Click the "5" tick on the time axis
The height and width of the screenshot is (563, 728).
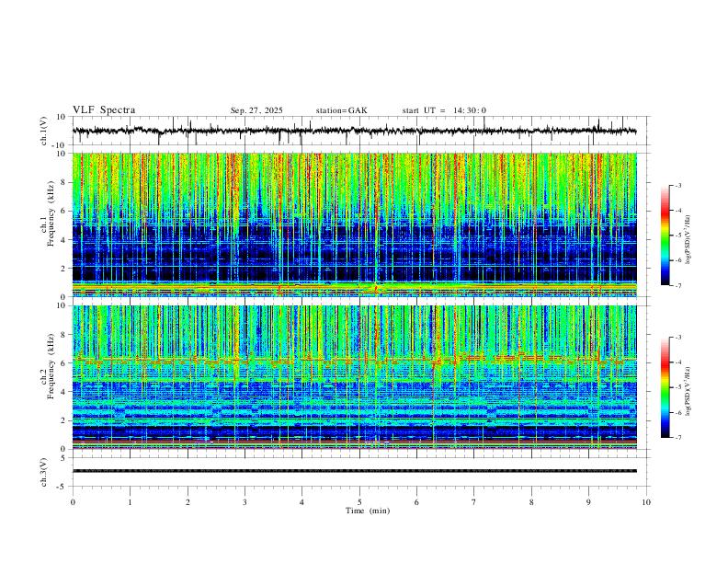(359, 502)
